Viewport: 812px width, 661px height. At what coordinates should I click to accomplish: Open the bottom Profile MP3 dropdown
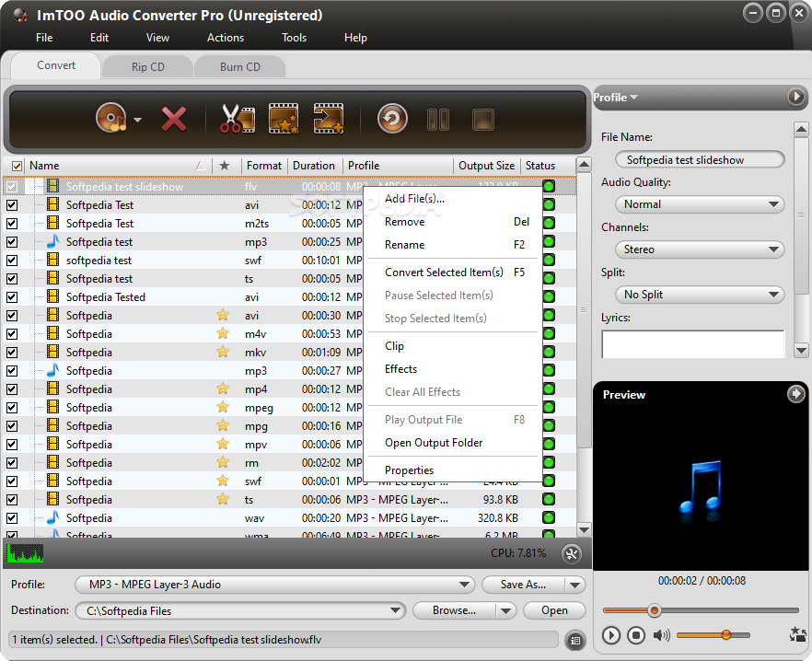click(x=275, y=585)
